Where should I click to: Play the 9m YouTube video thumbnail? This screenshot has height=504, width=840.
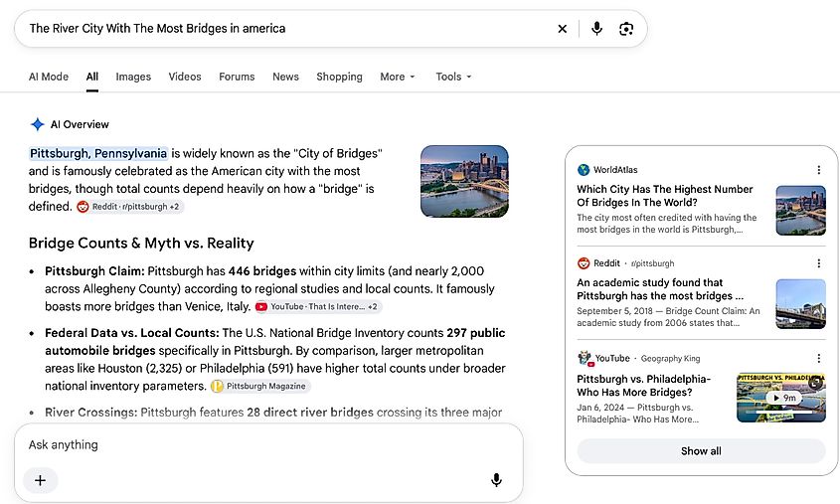pos(781,398)
